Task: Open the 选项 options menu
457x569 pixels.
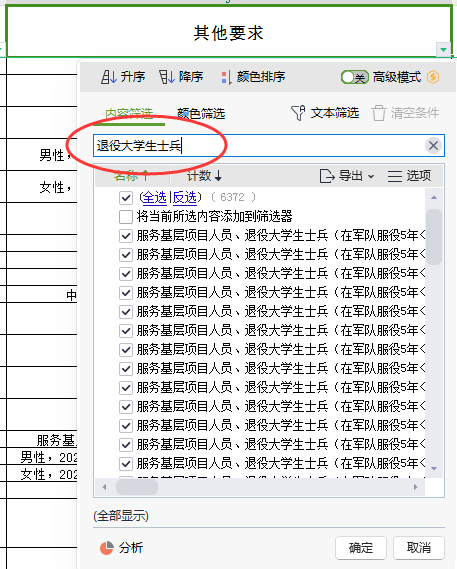Action: tap(409, 176)
